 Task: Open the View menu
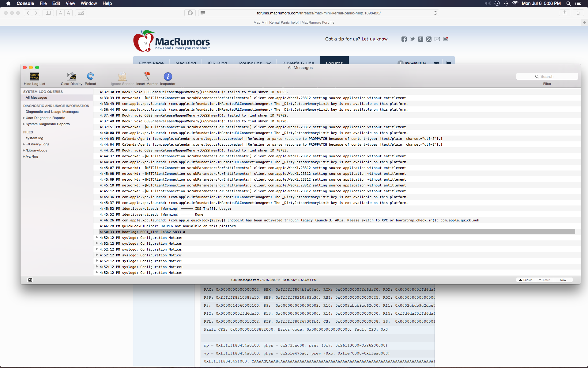[x=70, y=3]
